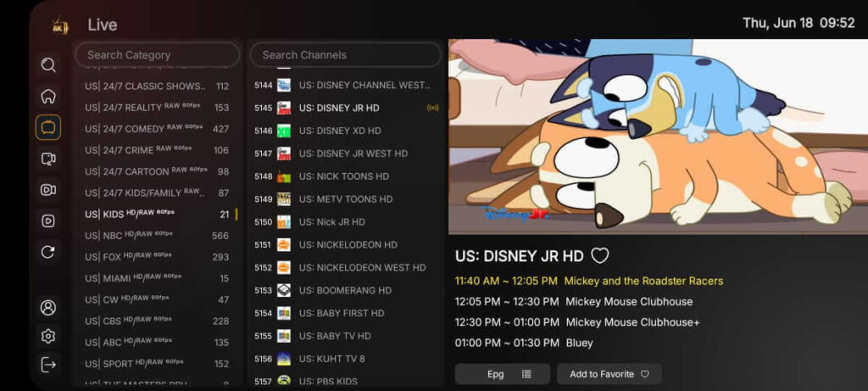The height and width of the screenshot is (391, 868).
Task: Click Disney Channel West logo icon
Action: (x=283, y=86)
